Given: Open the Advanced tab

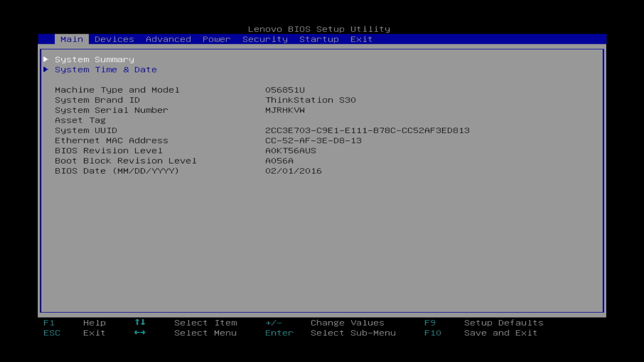Looking at the screenshot, I should [169, 39].
